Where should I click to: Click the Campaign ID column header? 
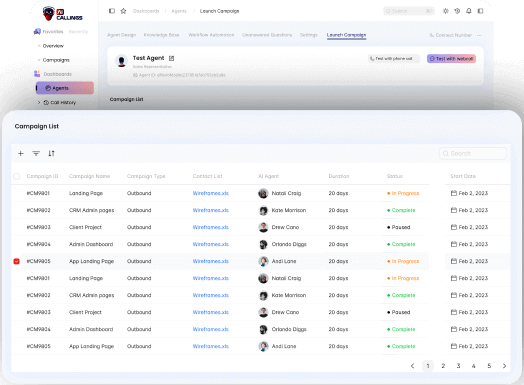click(42, 176)
